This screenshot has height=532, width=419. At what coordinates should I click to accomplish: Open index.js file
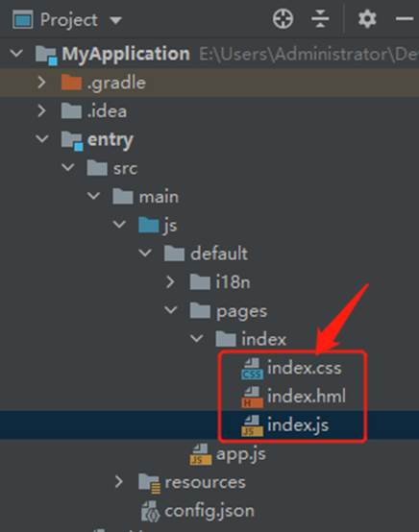tap(298, 425)
